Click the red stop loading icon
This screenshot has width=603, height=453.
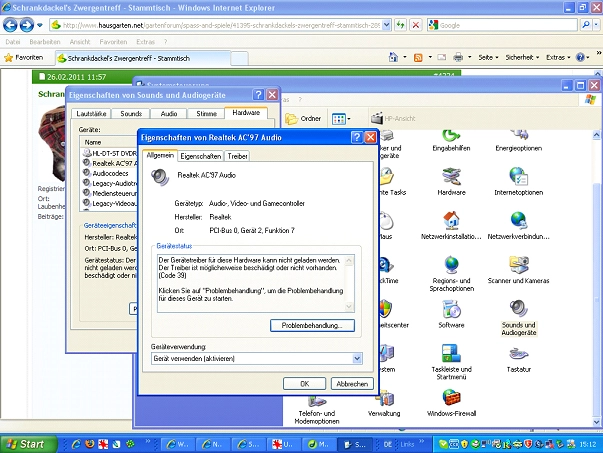click(416, 25)
